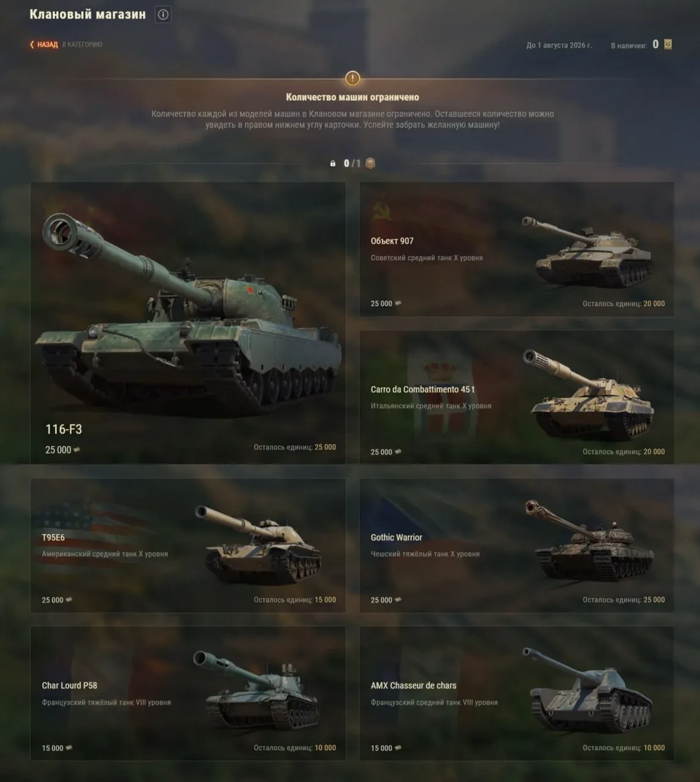700x782 pixels.
Task: Click currency icon next to Объект 907 price
Action: [398, 303]
